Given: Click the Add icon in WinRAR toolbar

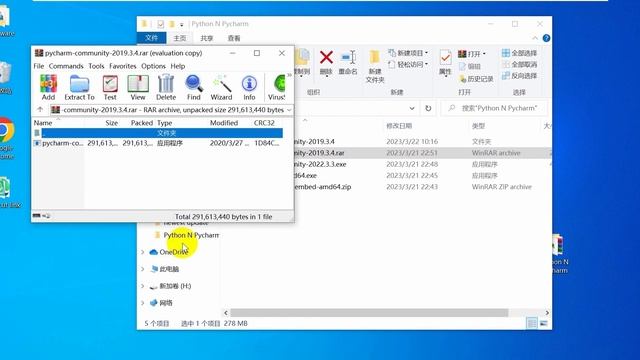Looking at the screenshot, I should 48,87.
